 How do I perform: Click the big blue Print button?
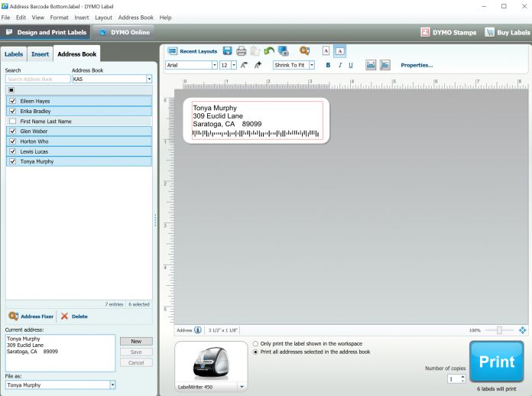(x=496, y=362)
